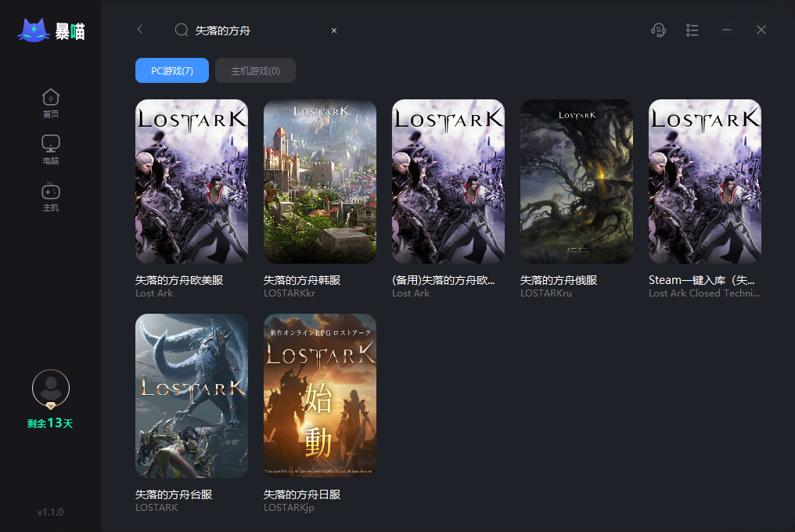The height and width of the screenshot is (532, 795).
Task: Click the v1.1.0 version number
Action: coord(50,512)
